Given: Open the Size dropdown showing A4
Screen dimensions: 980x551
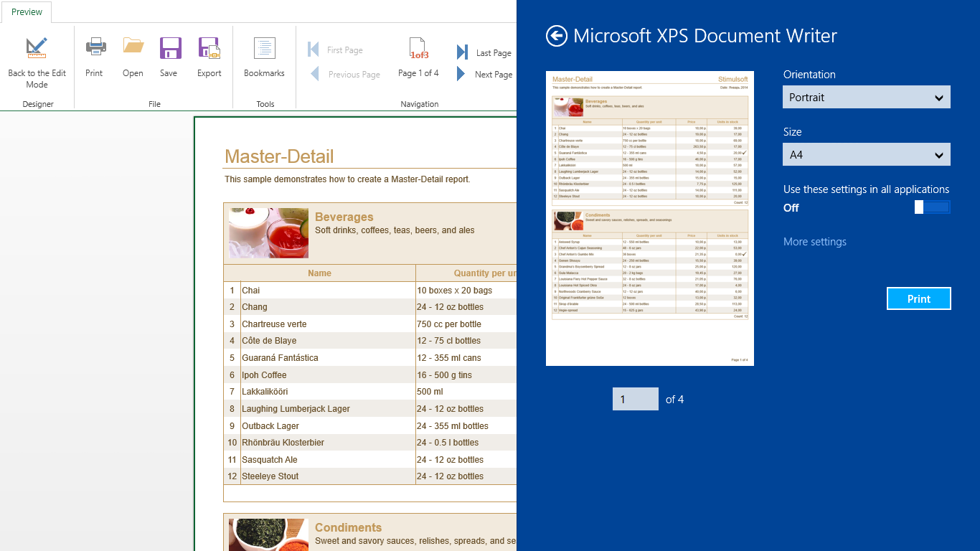Looking at the screenshot, I should 866,154.
